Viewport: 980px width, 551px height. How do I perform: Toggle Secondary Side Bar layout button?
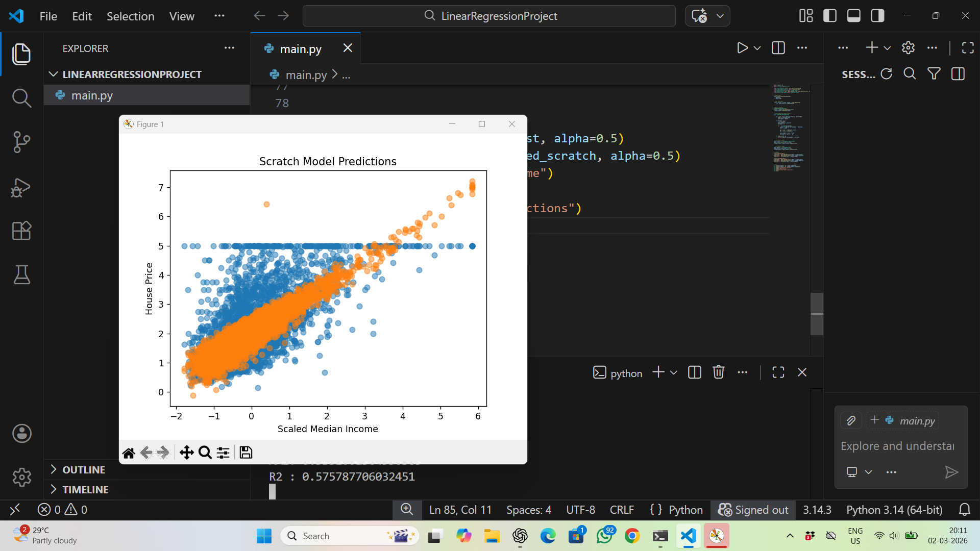[878, 16]
